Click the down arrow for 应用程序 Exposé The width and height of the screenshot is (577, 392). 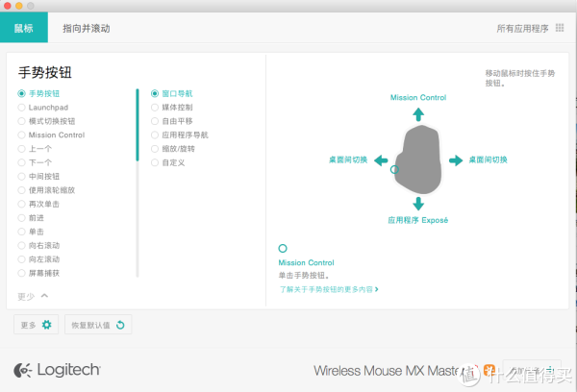418,204
